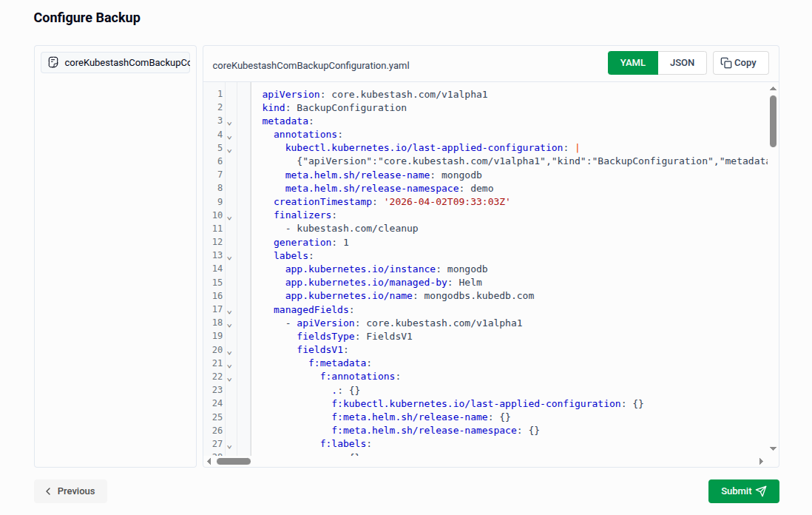Image resolution: width=812 pixels, height=515 pixels.
Task: Click the down arrow of the vertical scrollbar
Action: coord(773,448)
